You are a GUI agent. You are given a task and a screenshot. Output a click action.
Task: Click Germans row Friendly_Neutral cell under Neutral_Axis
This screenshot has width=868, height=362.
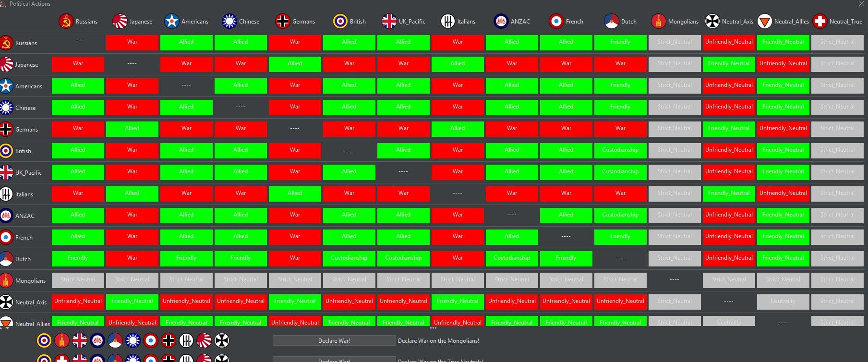click(x=729, y=129)
